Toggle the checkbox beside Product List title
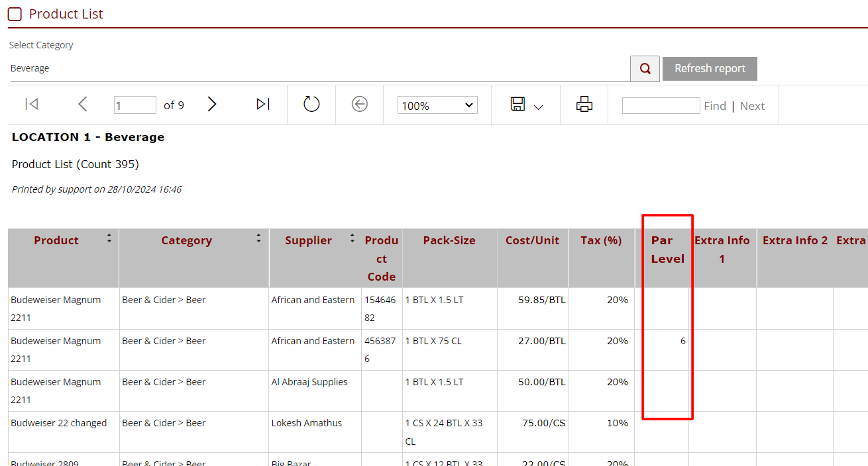This screenshot has width=868, height=466. pyautogui.click(x=15, y=14)
